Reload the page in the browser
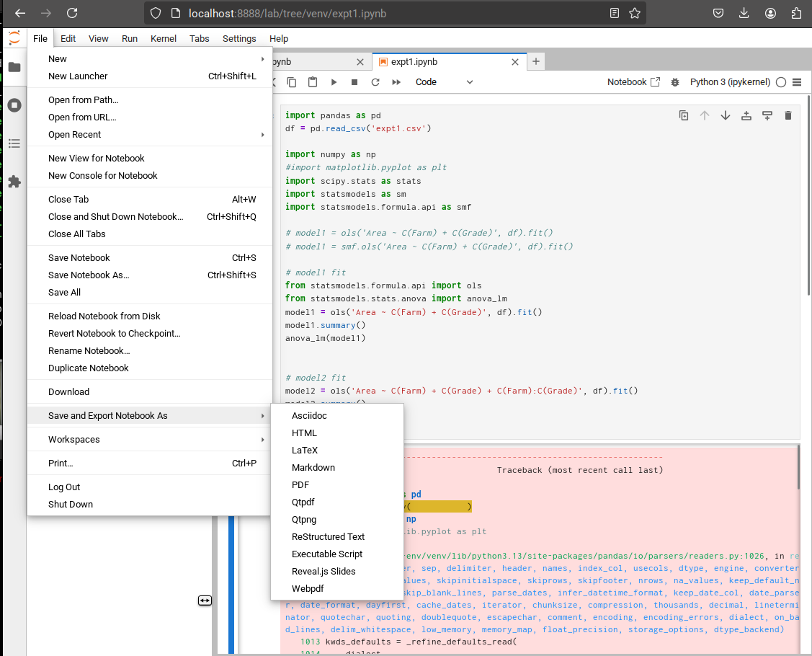The width and height of the screenshot is (812, 656). pos(72,13)
